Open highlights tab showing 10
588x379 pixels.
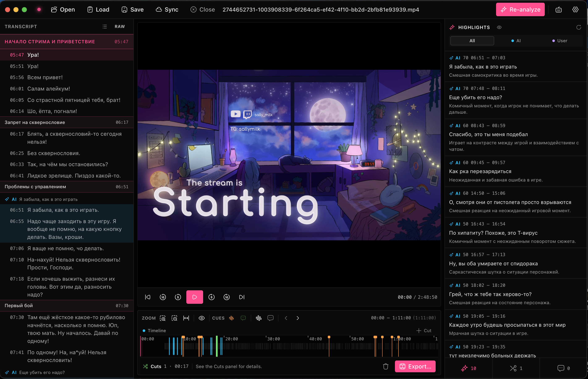coord(469,368)
